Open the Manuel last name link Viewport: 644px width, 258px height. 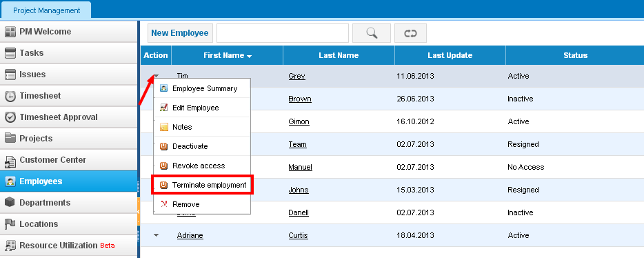tap(301, 167)
